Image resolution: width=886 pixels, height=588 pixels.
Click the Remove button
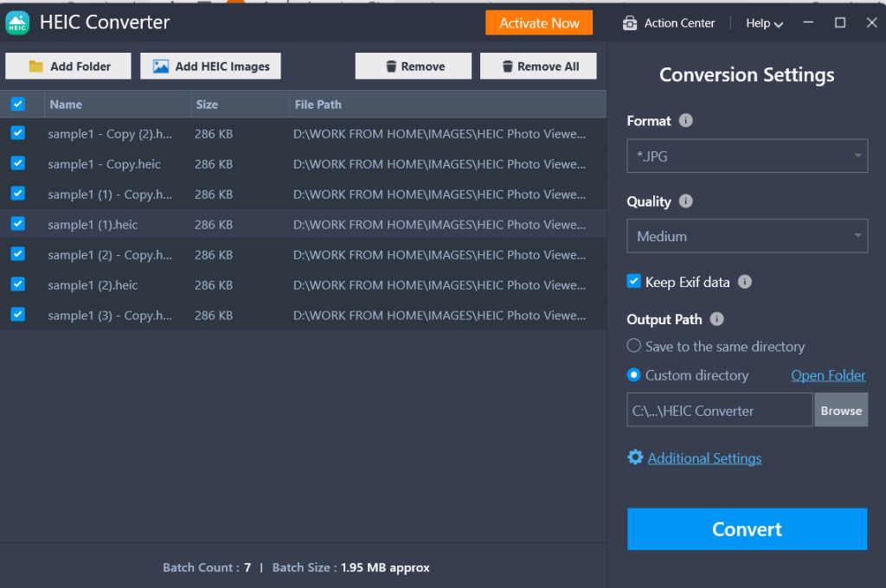coord(413,66)
